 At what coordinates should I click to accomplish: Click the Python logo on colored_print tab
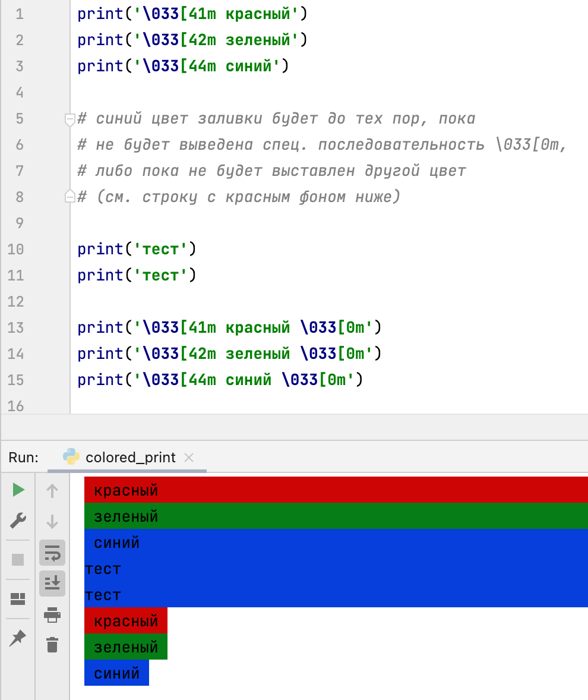[71, 457]
